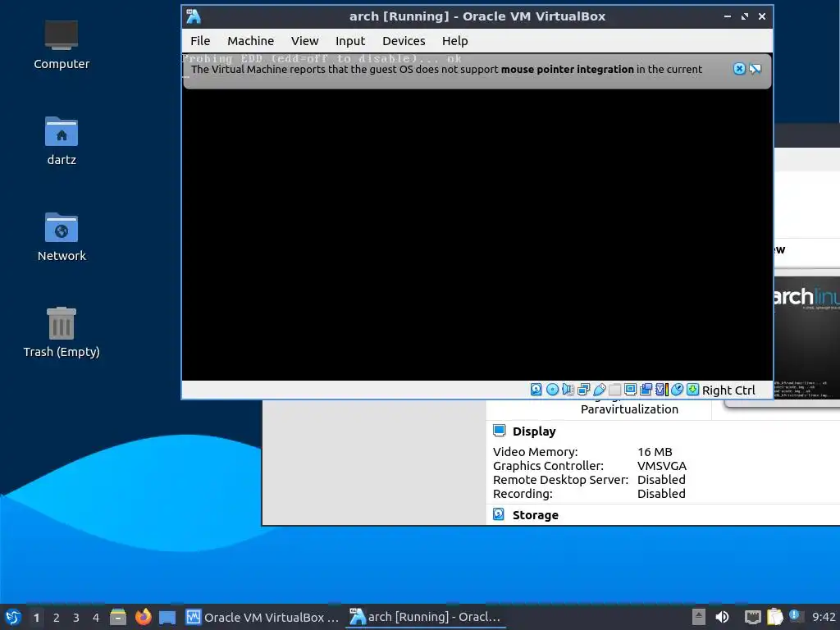Open the Display section in VirtualBox Manager
Viewport: 840px width, 630px height.
533,431
